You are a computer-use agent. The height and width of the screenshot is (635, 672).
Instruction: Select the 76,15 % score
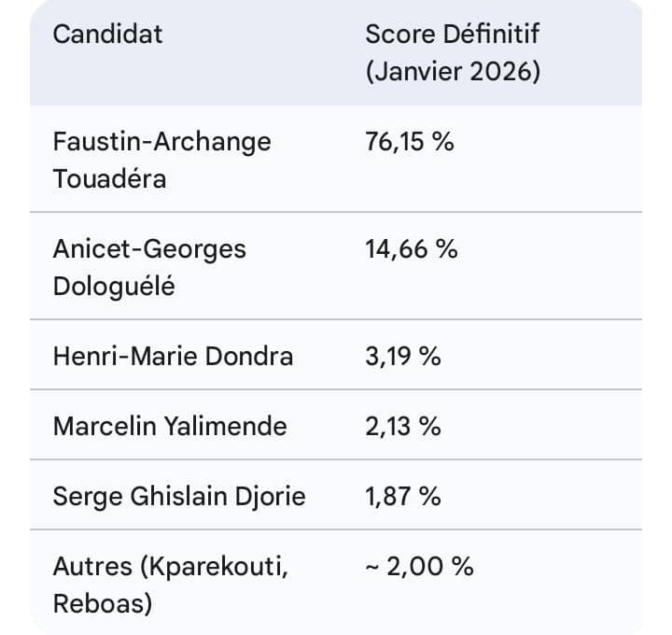click(409, 142)
